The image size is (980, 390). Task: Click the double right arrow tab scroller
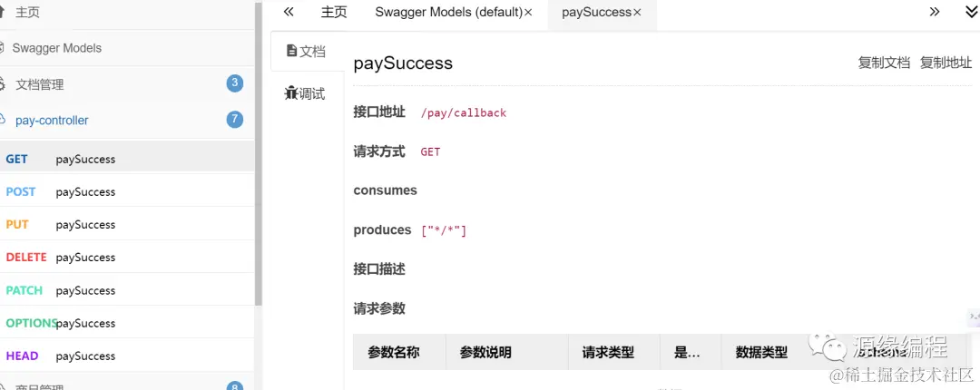point(935,12)
